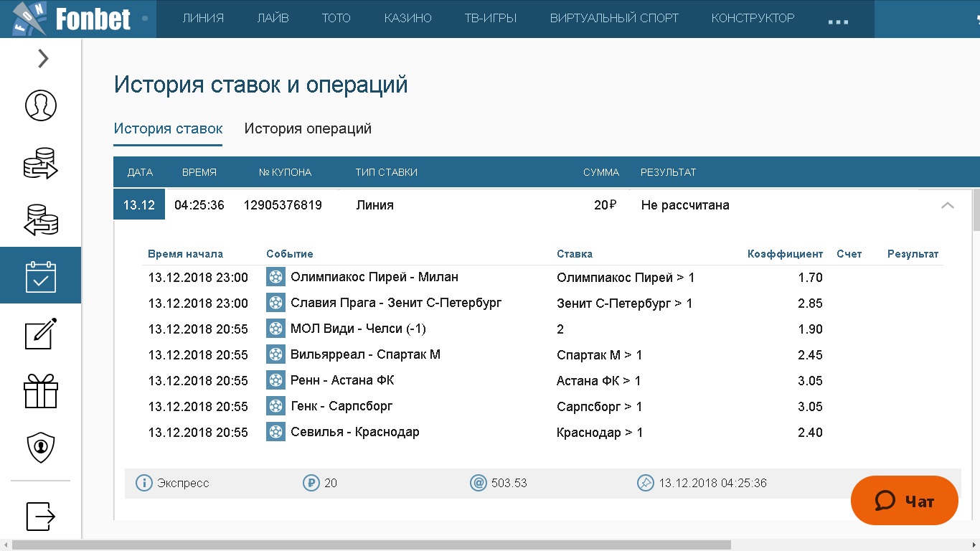
Task: Expand the left sidebar with chevron arrow
Action: (43, 58)
